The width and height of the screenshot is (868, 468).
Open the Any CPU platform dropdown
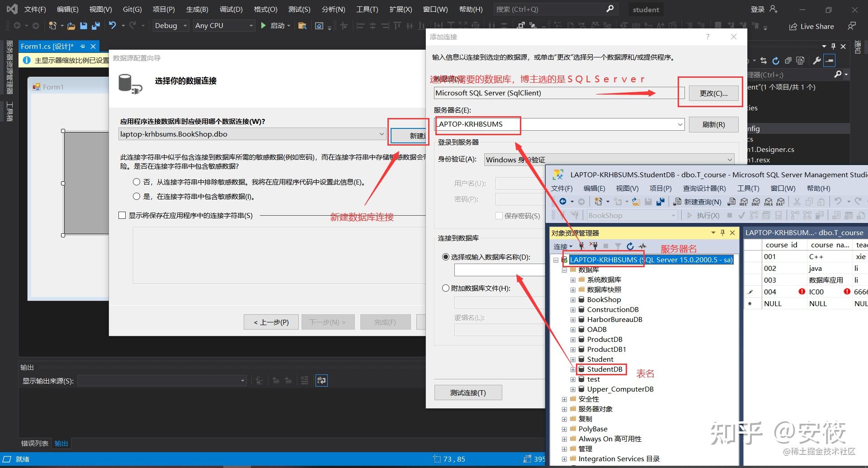[x=251, y=26]
